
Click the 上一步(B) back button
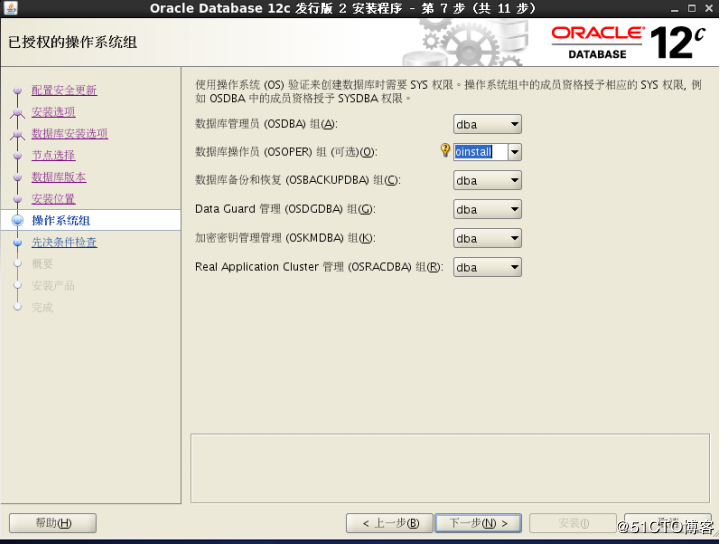click(389, 523)
